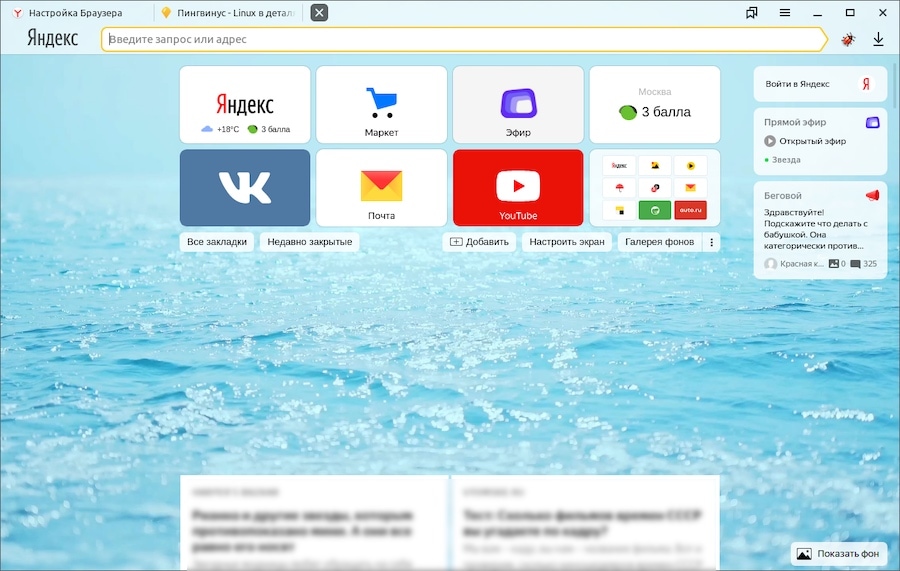
Task: Open the Маркет shopping cart tile
Action: pos(381,104)
